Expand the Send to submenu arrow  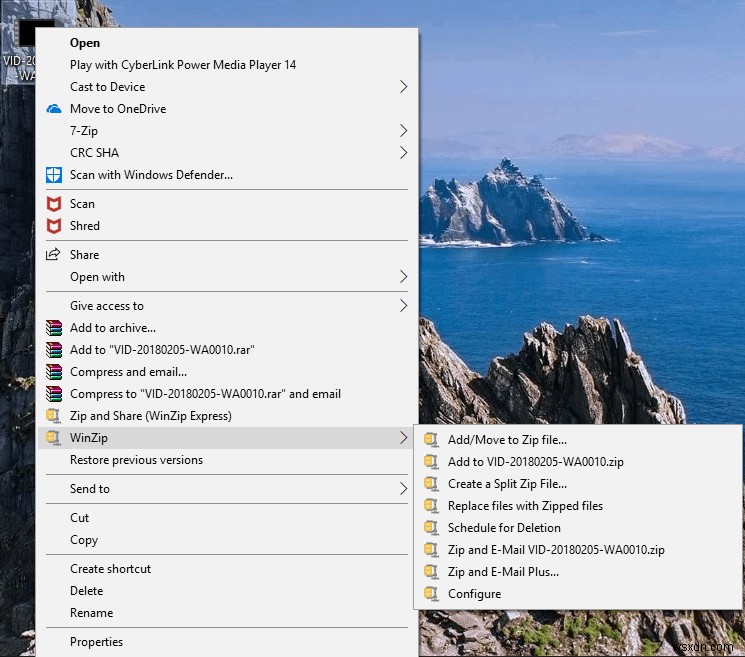pyautogui.click(x=403, y=488)
